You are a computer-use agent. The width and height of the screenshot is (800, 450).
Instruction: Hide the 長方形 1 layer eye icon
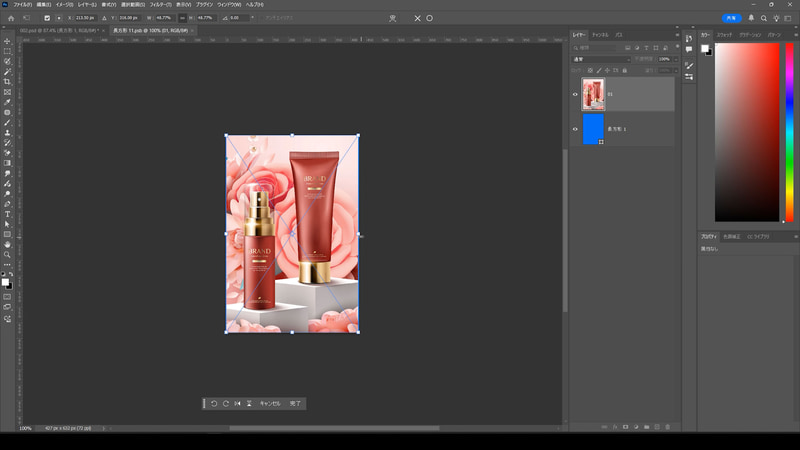(x=575, y=129)
